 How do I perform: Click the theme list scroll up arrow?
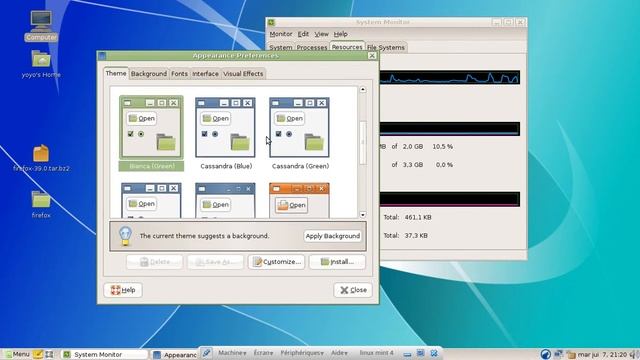point(362,89)
